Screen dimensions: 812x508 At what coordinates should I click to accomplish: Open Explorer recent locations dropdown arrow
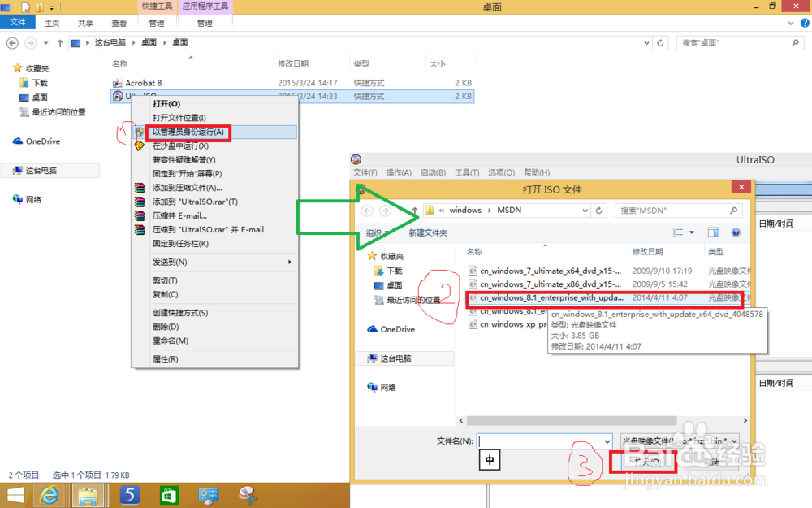pos(46,43)
